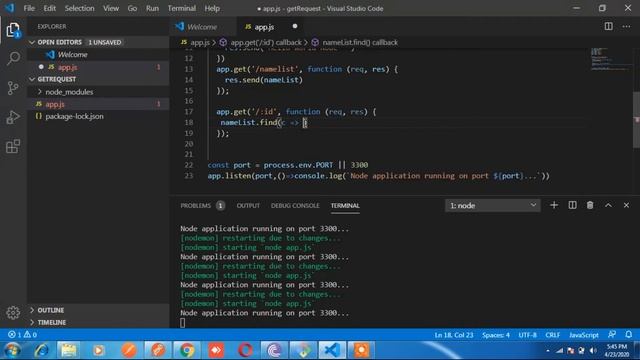Create a new terminal with plus icon

[x=554, y=205]
